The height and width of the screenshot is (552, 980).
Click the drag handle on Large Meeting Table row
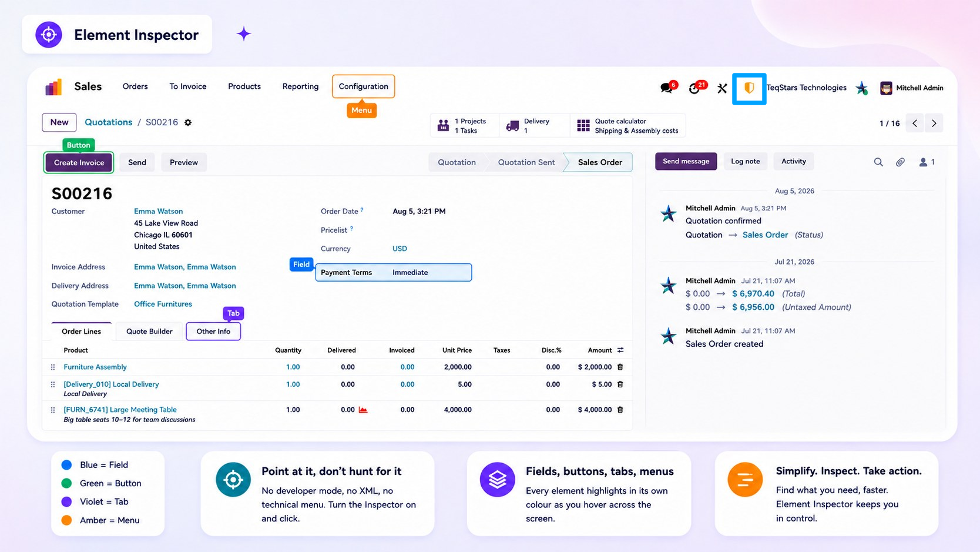(53, 410)
